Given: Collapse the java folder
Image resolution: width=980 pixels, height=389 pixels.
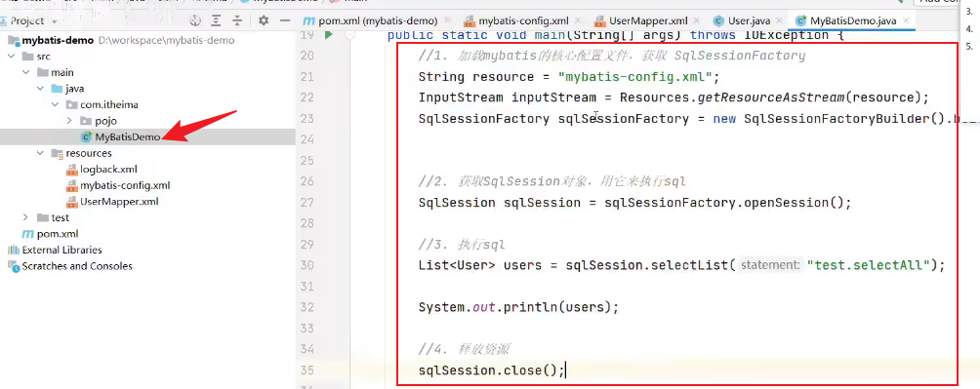Looking at the screenshot, I should pyautogui.click(x=40, y=89).
